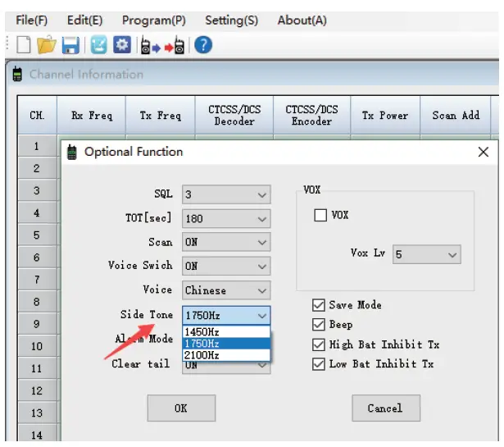Select channel row 13 header
Viewport: 504px width, 447px height.
(x=37, y=413)
